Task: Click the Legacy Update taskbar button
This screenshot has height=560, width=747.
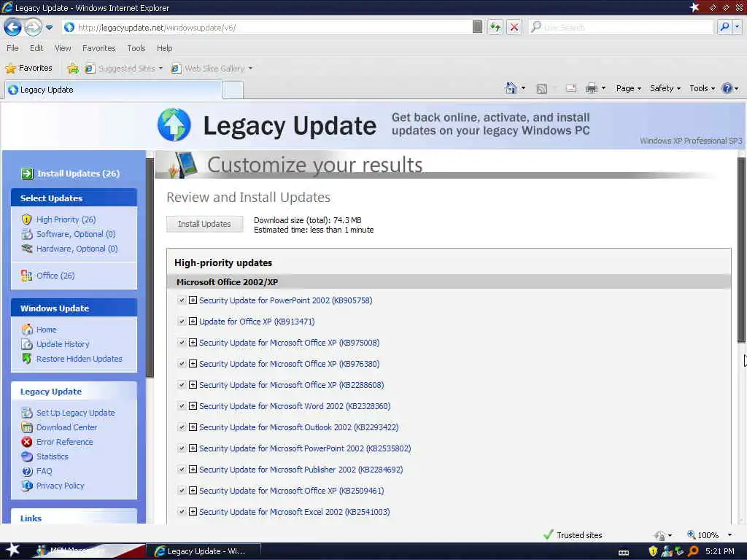Action: (x=202, y=551)
